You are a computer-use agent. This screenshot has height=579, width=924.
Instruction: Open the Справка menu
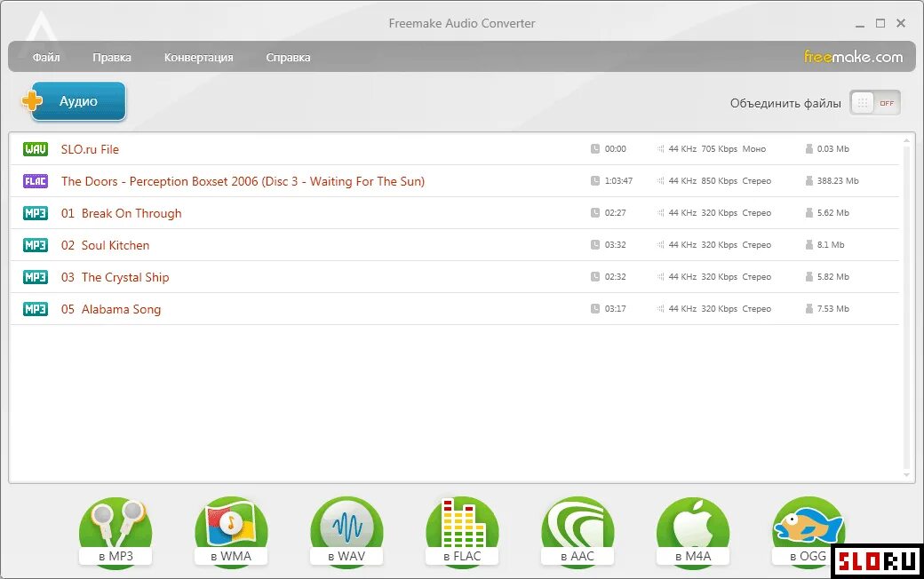tap(288, 57)
